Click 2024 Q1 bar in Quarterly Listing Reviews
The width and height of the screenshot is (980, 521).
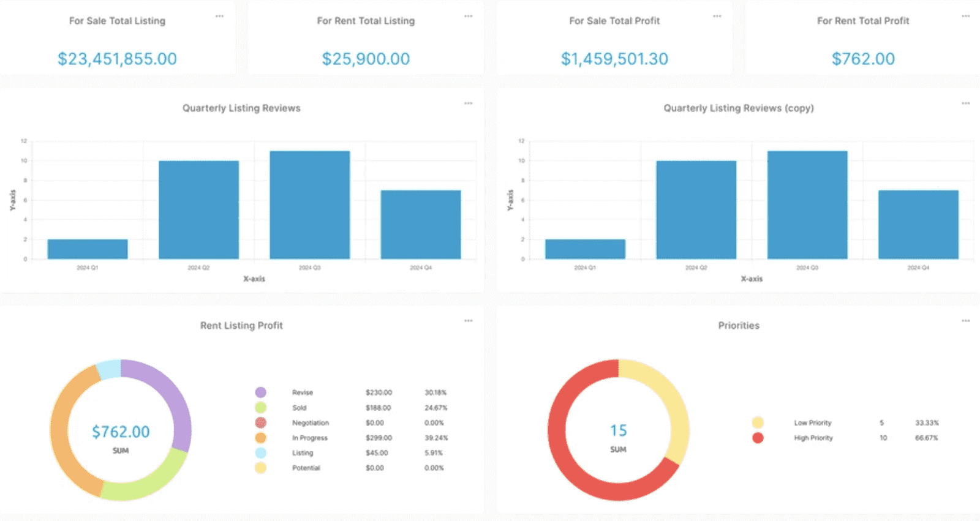click(88, 249)
